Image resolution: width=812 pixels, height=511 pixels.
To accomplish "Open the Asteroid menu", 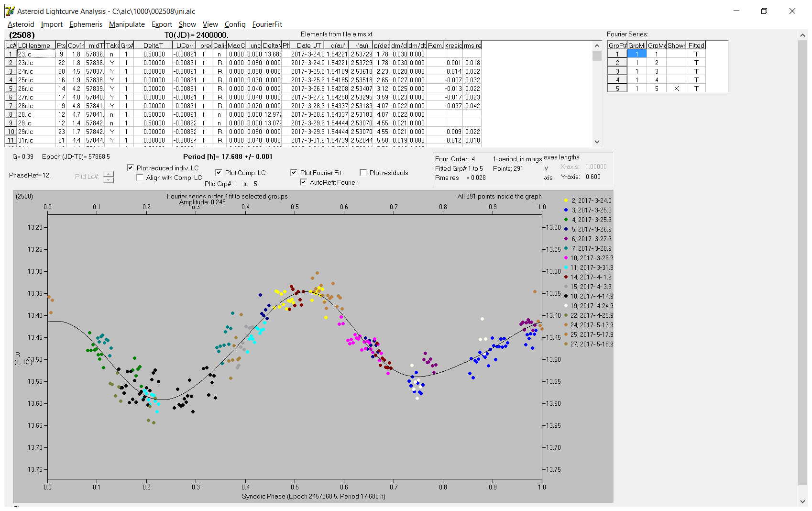I will tap(21, 24).
